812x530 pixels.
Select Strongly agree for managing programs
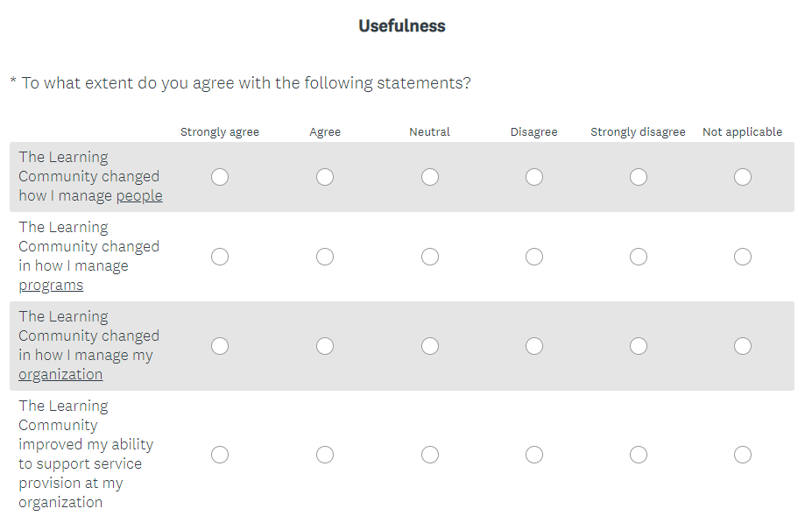point(220,257)
